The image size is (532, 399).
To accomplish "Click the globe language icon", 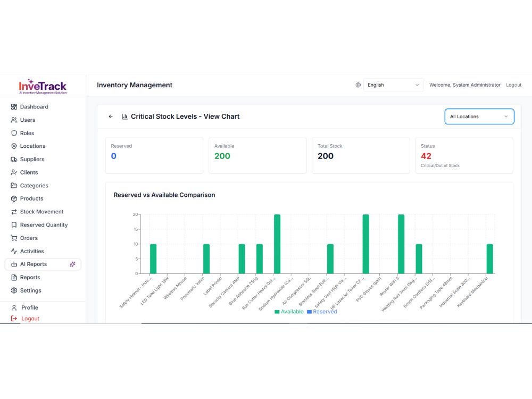I will pos(358,85).
